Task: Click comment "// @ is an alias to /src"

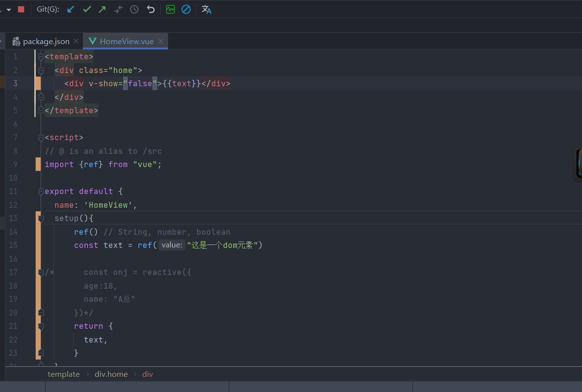Action: point(103,151)
